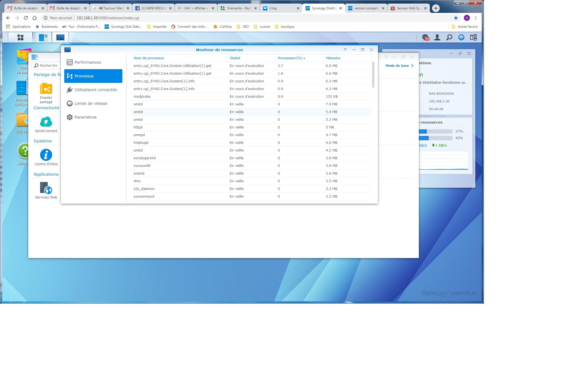Sort by Mémoire column header
The height and width of the screenshot is (392, 572).
333,58
